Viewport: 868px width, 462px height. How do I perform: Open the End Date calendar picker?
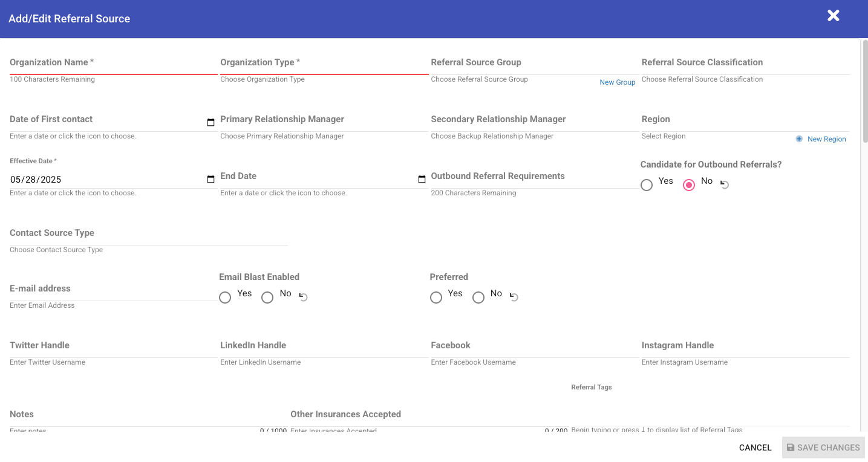pos(422,180)
